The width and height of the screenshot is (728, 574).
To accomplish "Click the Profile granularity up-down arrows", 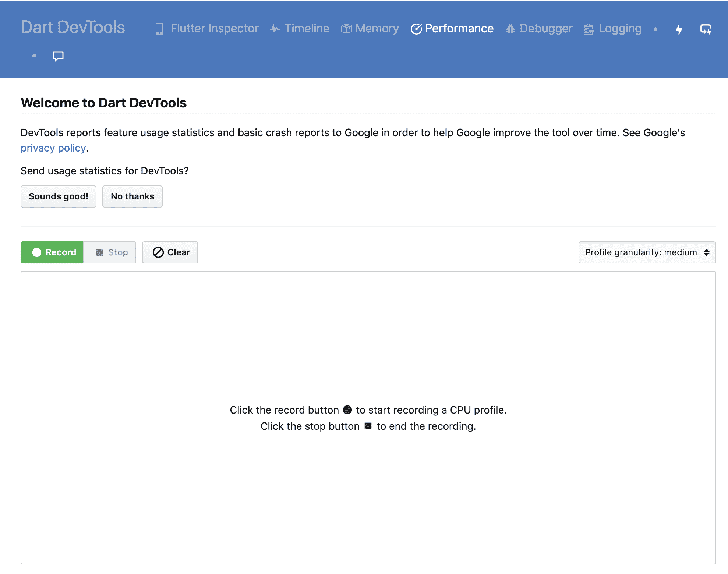I will coord(707,252).
